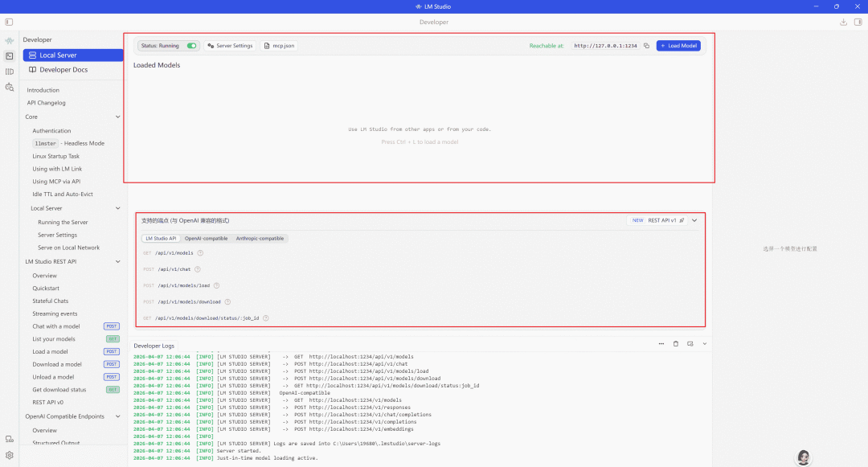Open the Discover model search icon
The image size is (868, 467).
[10, 87]
